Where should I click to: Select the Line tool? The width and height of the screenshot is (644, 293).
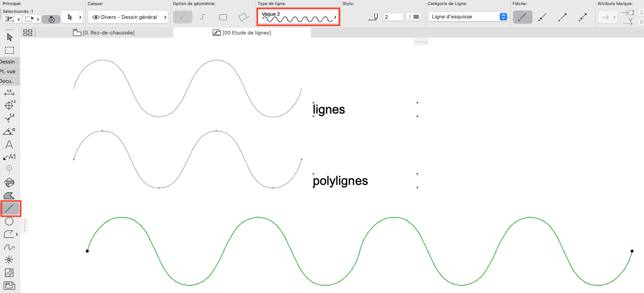11,208
